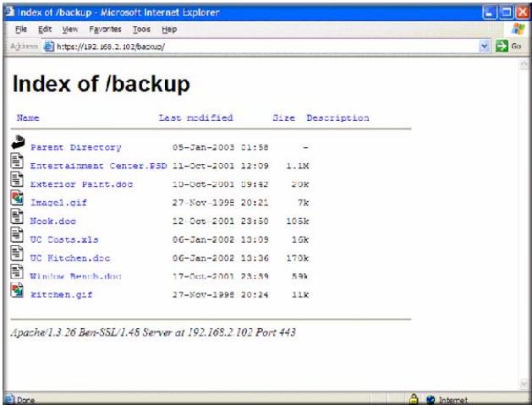Click the status bar Done page icon

9,399
